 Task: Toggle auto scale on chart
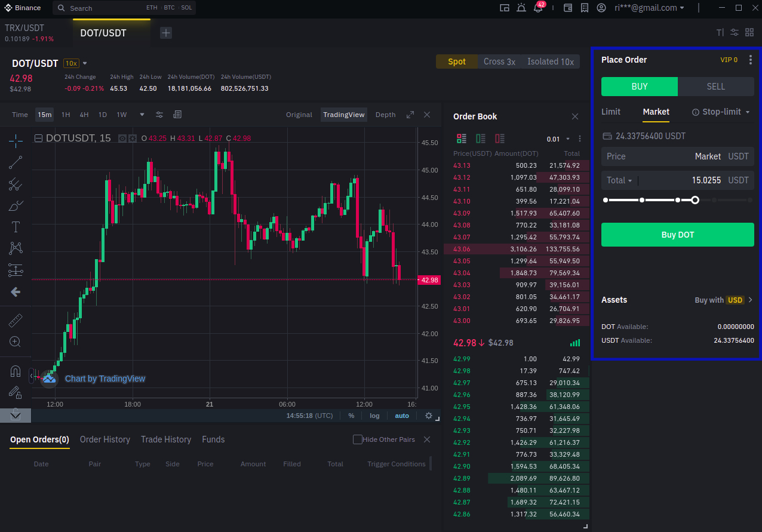click(x=402, y=416)
